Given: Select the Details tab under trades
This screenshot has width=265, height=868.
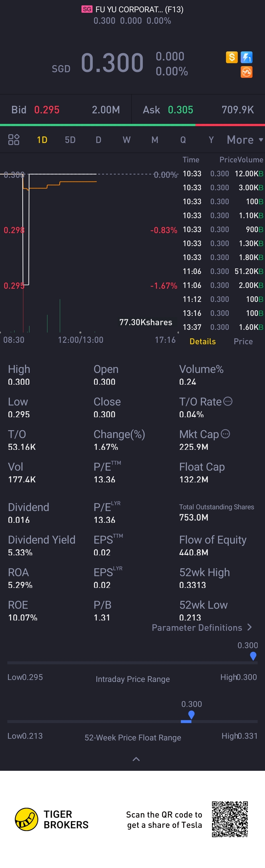Looking at the screenshot, I should point(202,341).
